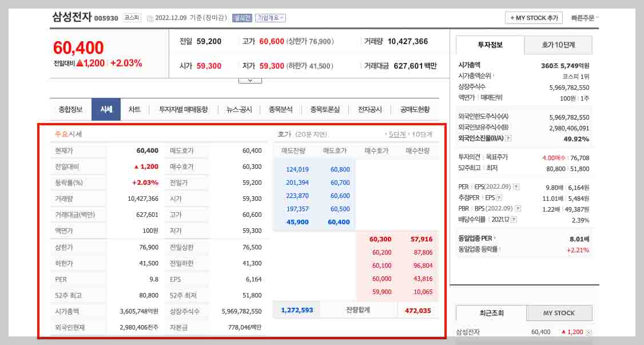Click the 전일상한 value 76,500
This screenshot has height=345, width=644.
pos(252,247)
